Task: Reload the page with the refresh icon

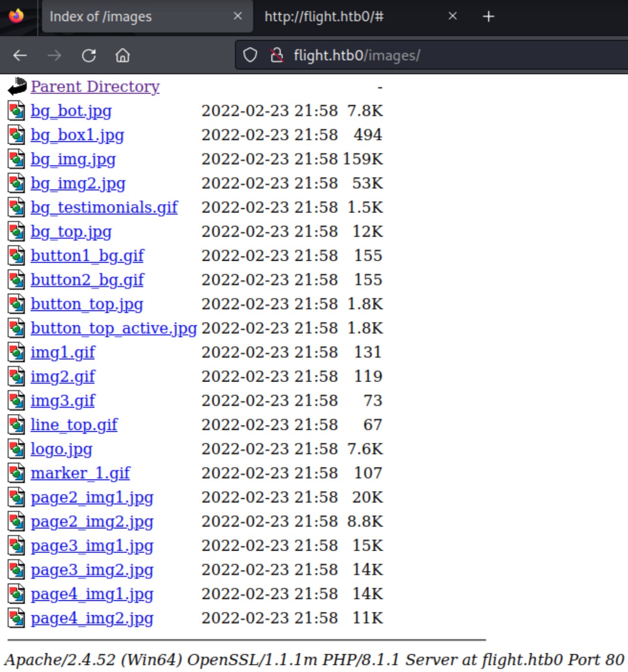Action: tap(88, 55)
